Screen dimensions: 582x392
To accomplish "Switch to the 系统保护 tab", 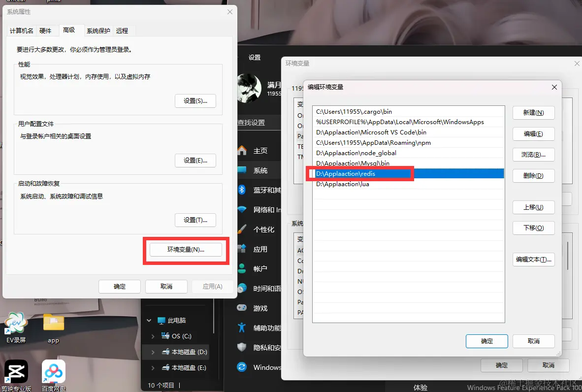I will tap(98, 31).
